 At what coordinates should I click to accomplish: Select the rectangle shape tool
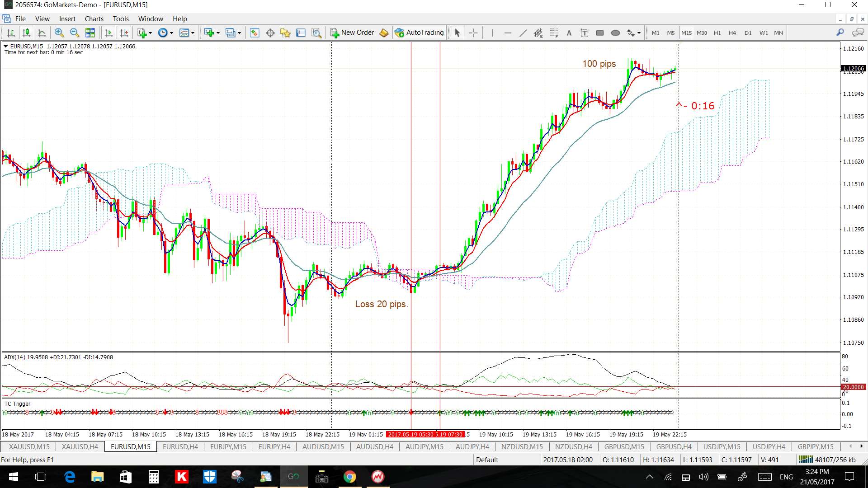point(599,33)
